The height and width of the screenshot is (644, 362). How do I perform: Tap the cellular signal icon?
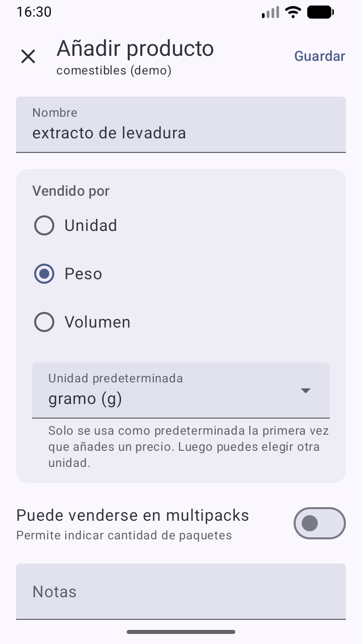[x=270, y=13]
